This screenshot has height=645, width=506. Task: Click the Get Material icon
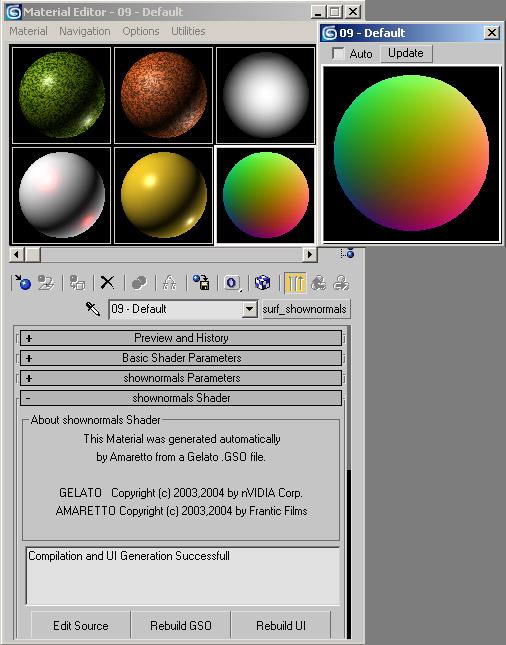tap(23, 283)
